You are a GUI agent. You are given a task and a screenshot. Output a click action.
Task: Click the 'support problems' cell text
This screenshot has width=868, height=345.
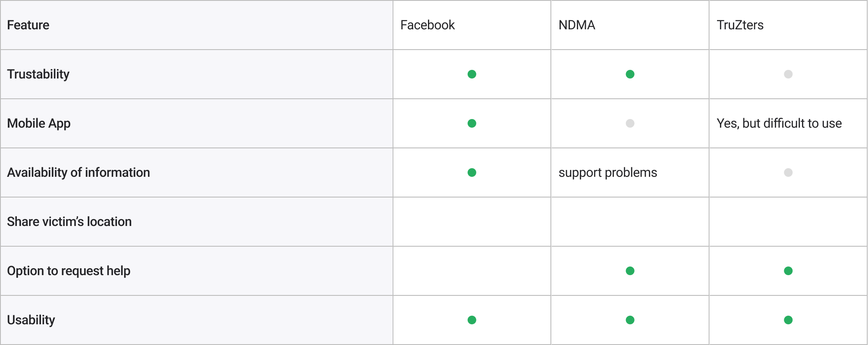pos(607,172)
